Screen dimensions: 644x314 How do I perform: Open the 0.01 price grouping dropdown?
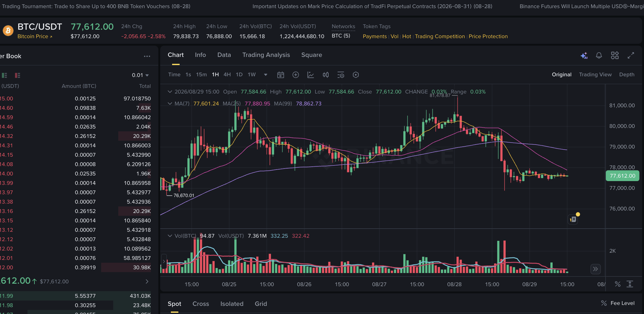pyautogui.click(x=140, y=75)
